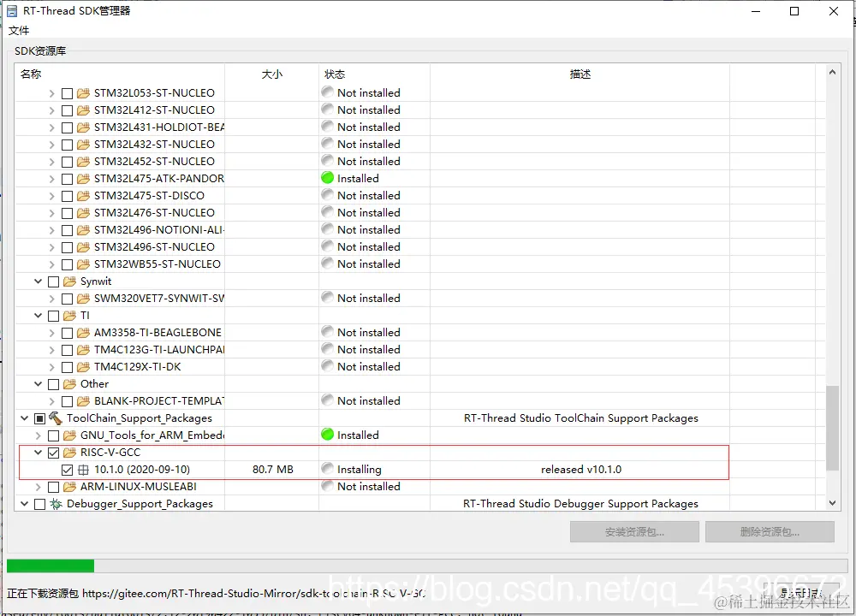The height and width of the screenshot is (616, 856).
Task: Click folder icon of SWM320VET7-SYNWIT-SV
Action: tap(83, 299)
